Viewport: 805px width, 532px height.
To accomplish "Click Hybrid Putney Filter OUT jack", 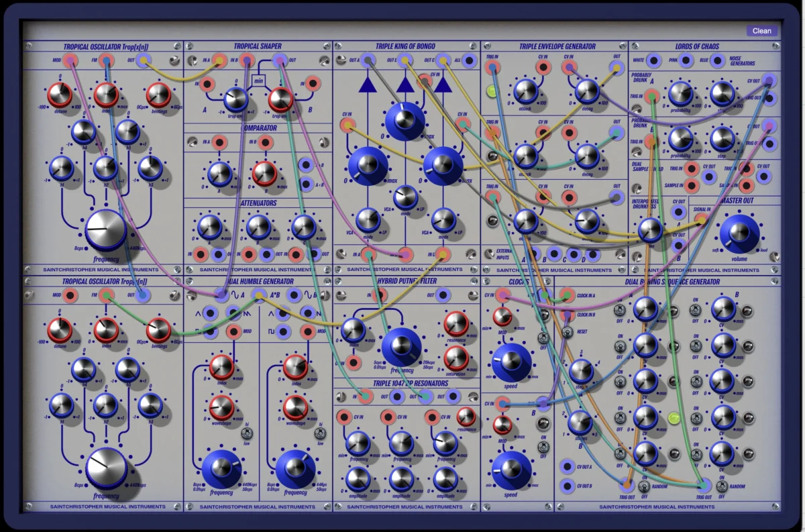I will [x=443, y=295].
